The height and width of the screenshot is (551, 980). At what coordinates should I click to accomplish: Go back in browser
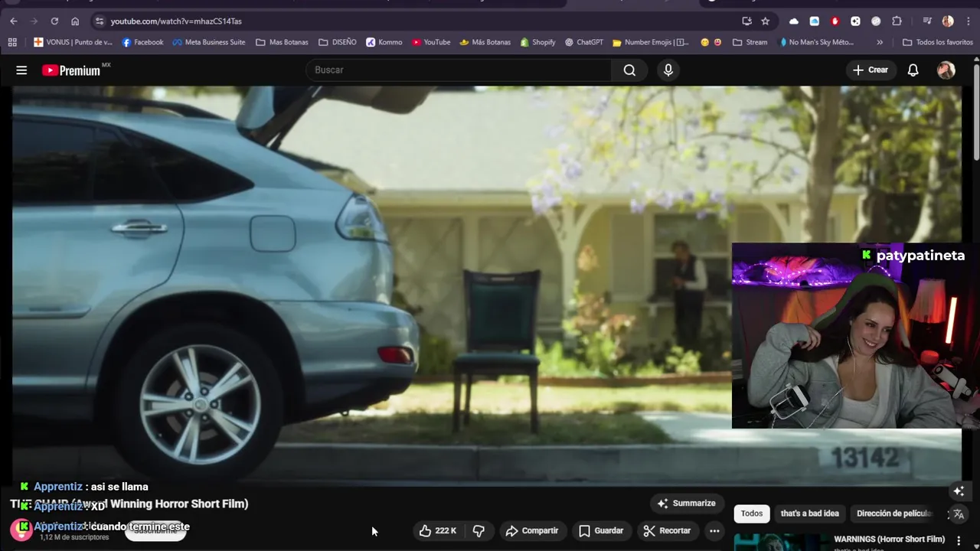click(x=13, y=21)
